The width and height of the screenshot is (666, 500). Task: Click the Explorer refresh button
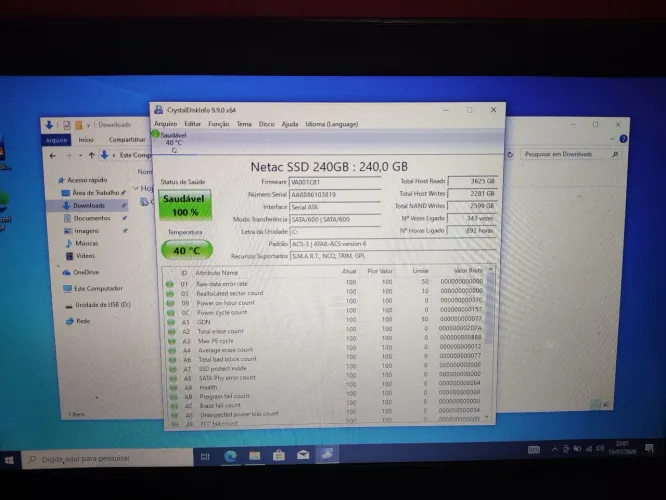tap(511, 155)
